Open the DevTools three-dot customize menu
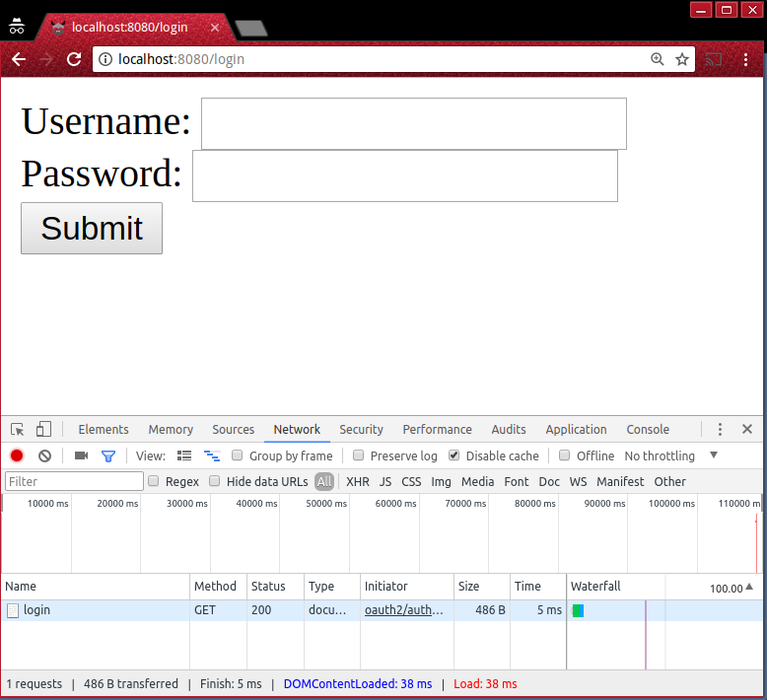The height and width of the screenshot is (700, 767). tap(720, 430)
